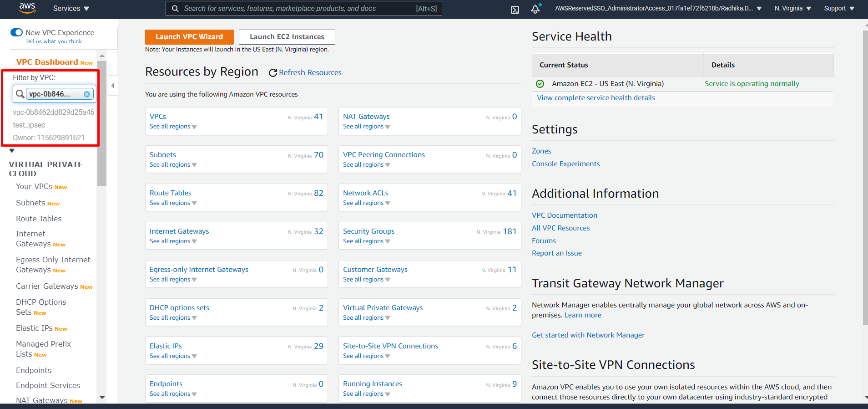The width and height of the screenshot is (868, 409).
Task: Click the green service status check icon
Action: click(540, 84)
